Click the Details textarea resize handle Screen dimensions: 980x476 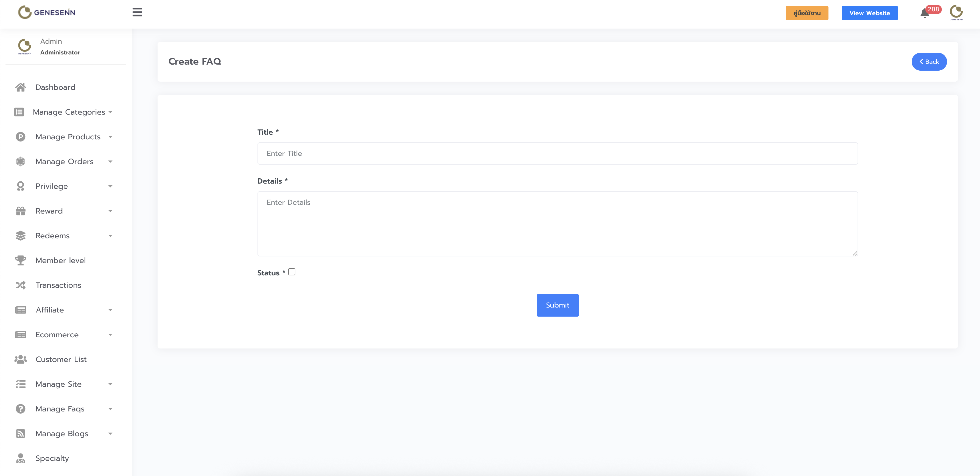click(x=855, y=253)
